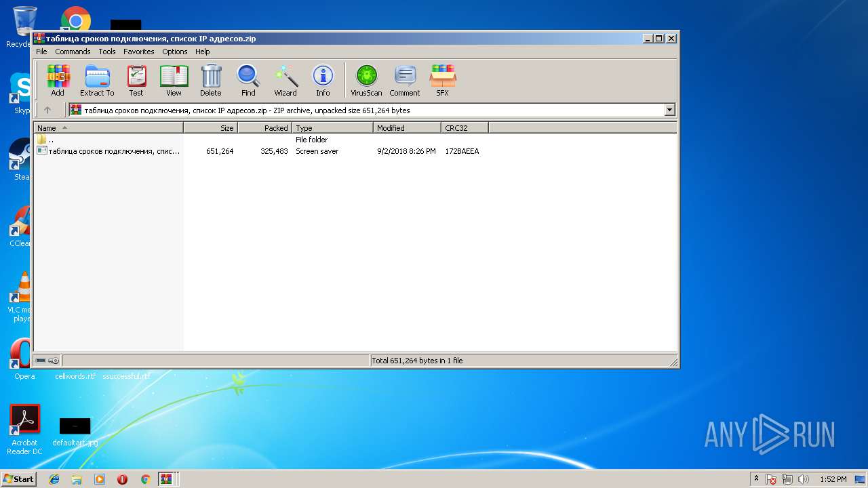Click the Extract To toolbar icon
This screenshot has width=868, height=488.
[97, 81]
